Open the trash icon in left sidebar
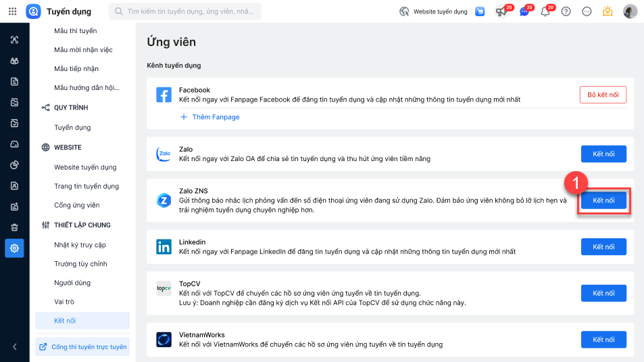The width and height of the screenshot is (644, 362). 14,227
